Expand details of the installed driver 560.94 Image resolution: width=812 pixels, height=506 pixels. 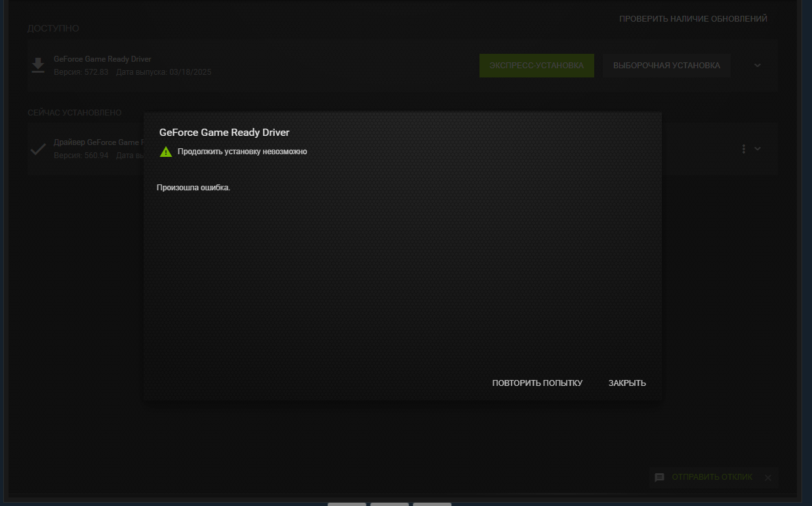click(x=758, y=149)
